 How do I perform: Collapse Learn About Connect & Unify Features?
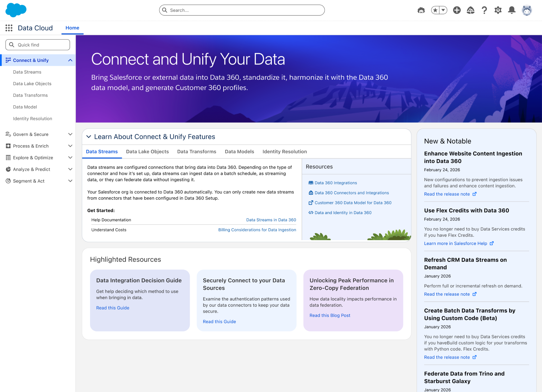[x=89, y=136]
